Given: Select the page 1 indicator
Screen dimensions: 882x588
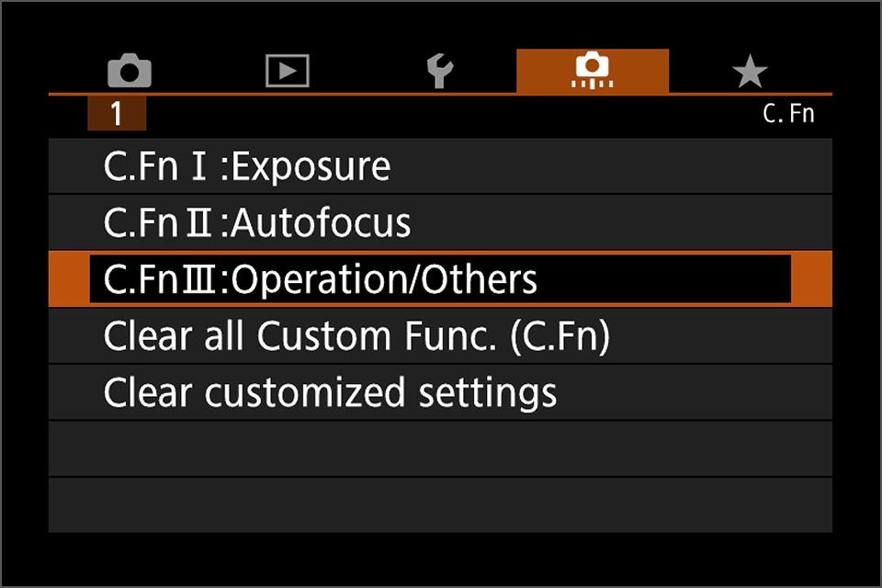Looking at the screenshot, I should coord(117,113).
